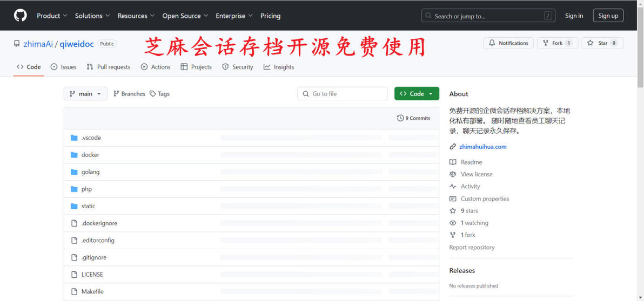Viewport: 644px width, 301px height.
Task: Open the Insights tab
Action: point(279,67)
